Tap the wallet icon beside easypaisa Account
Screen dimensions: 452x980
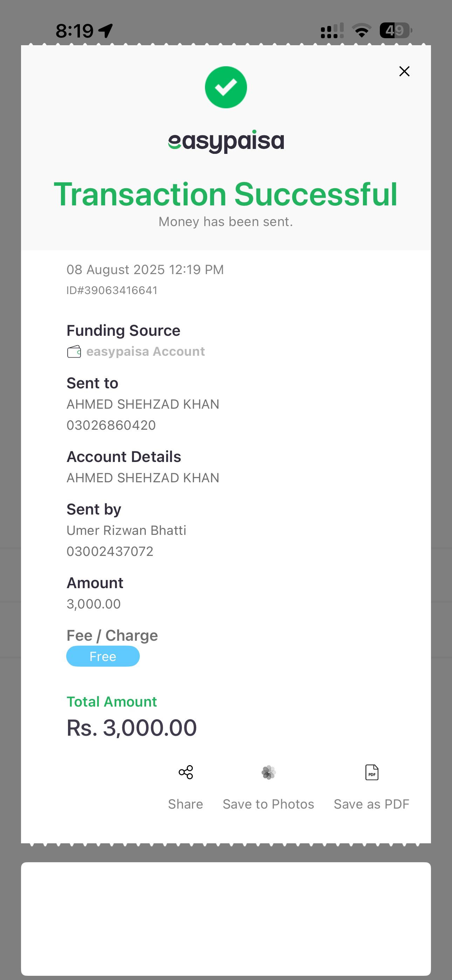[x=74, y=352]
